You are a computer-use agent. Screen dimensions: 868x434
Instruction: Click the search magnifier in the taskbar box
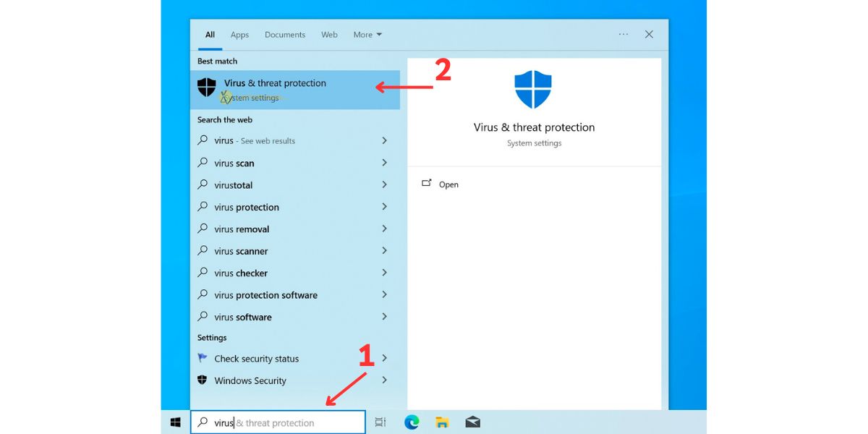[x=203, y=422]
